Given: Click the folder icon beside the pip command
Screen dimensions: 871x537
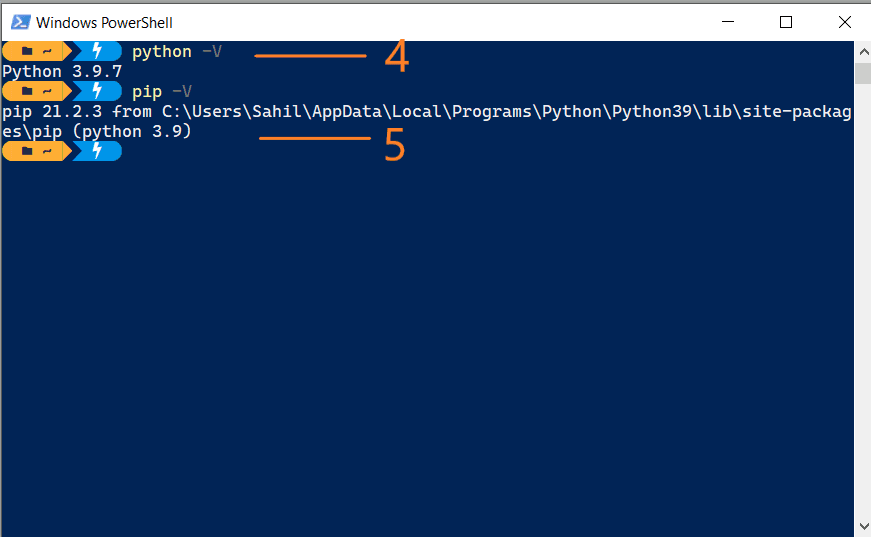Looking at the screenshot, I should 27,91.
